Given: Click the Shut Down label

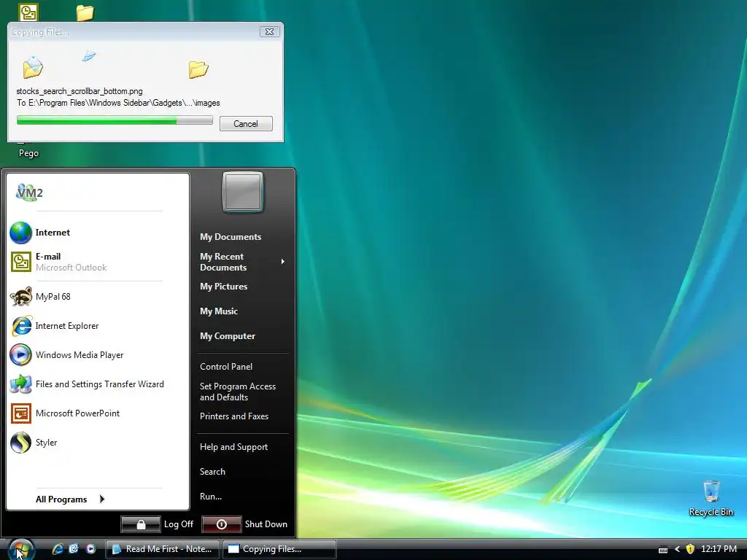Looking at the screenshot, I should coord(266,524).
